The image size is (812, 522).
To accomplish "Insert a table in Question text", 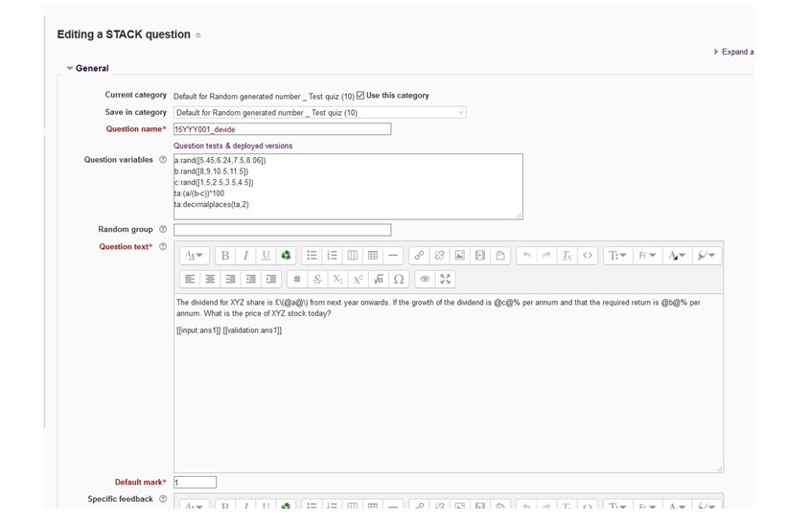I will click(373, 256).
